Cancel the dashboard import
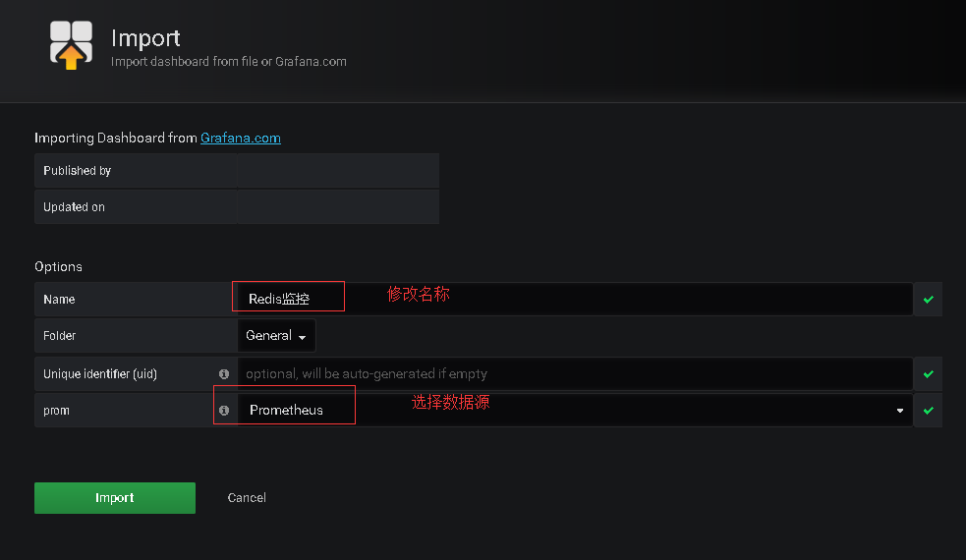Image resolution: width=966 pixels, height=560 pixels. click(x=247, y=498)
